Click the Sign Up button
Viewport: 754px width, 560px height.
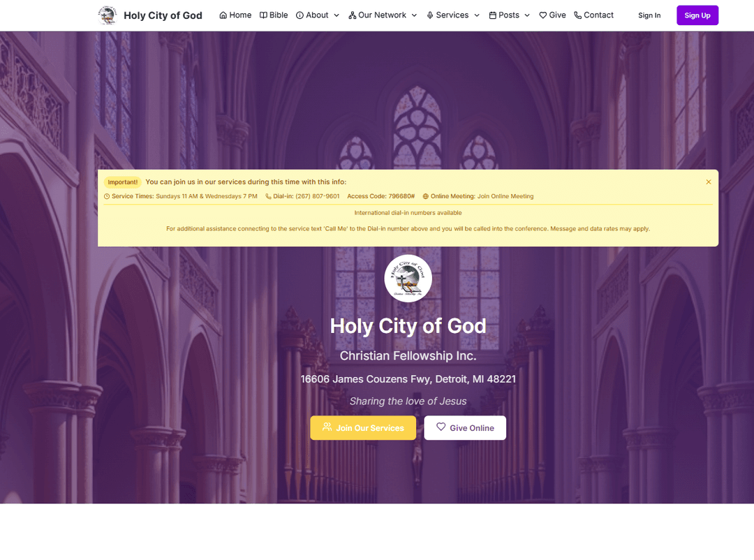697,15
